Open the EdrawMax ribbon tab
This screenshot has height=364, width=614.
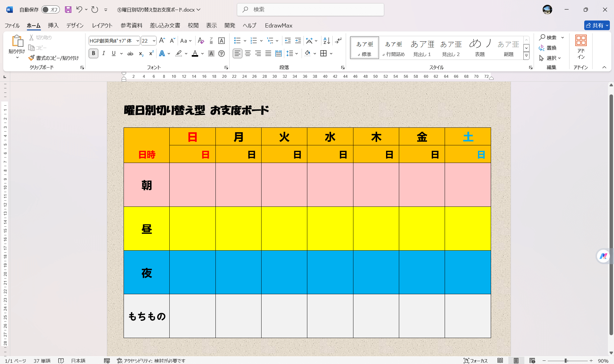click(x=278, y=25)
